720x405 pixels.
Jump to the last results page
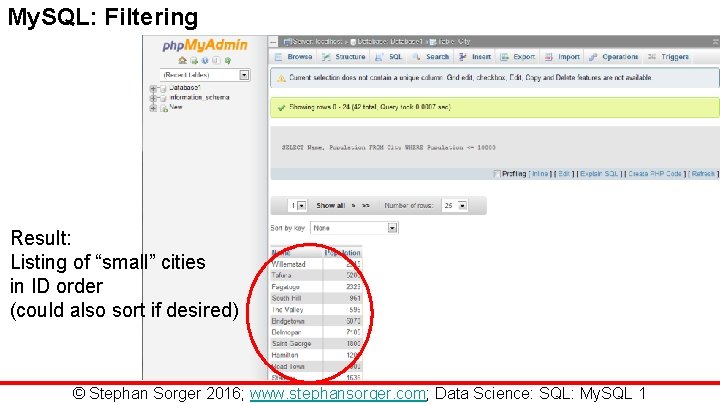(366, 206)
